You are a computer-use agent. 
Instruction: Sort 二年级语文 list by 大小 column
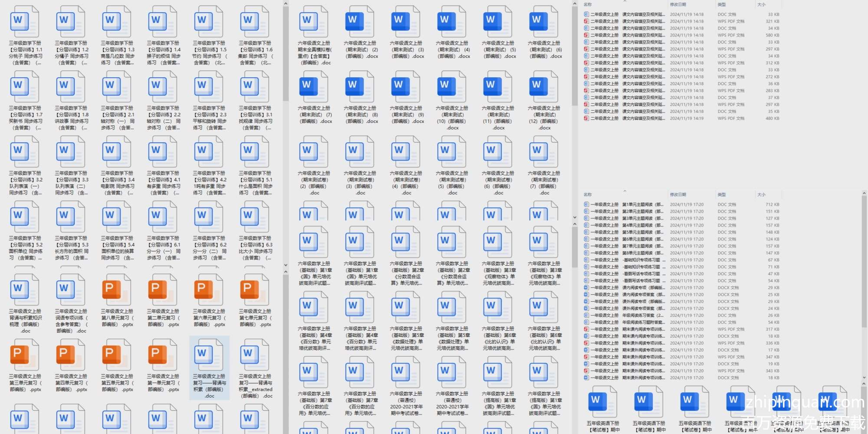(x=761, y=5)
